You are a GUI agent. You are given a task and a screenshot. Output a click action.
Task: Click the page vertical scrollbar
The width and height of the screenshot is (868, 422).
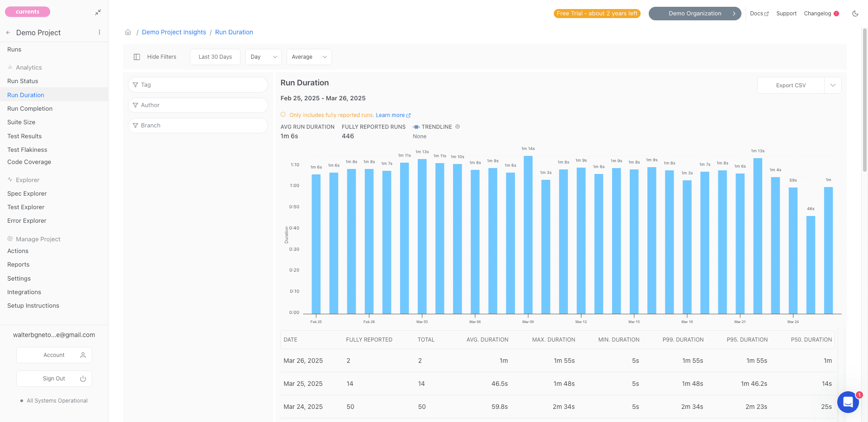point(865,99)
